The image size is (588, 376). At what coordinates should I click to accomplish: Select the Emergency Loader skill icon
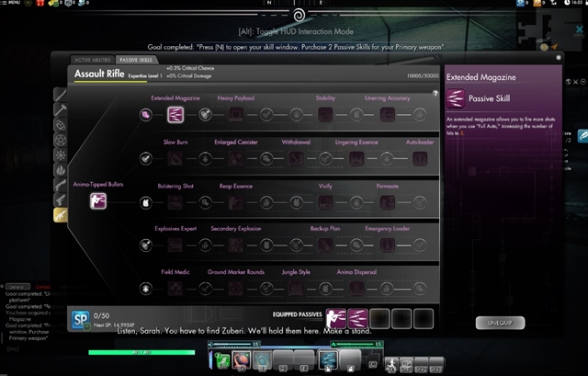(388, 245)
